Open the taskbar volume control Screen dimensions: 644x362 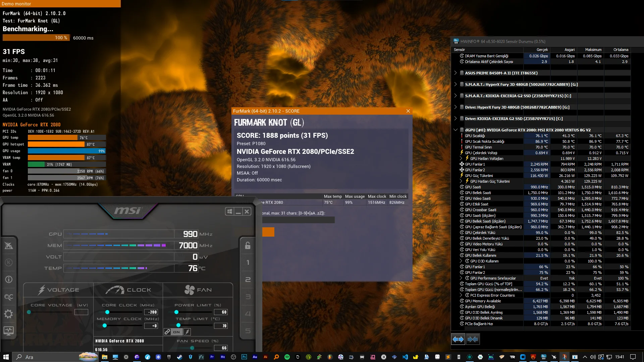pyautogui.click(x=593, y=357)
